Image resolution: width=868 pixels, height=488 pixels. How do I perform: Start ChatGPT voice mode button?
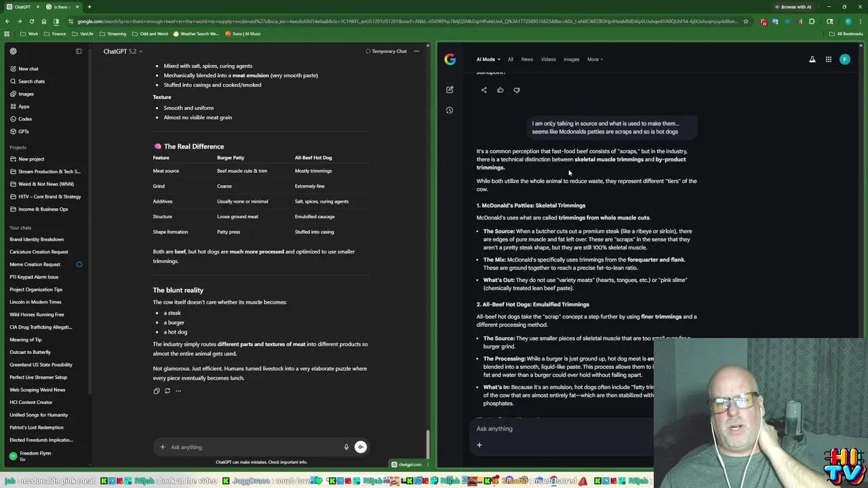click(361, 447)
